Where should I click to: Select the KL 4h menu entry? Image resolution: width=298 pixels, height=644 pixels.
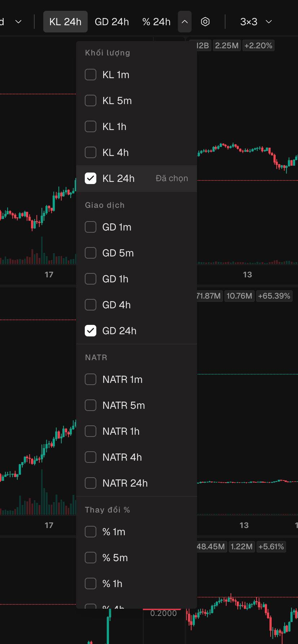[136, 152]
